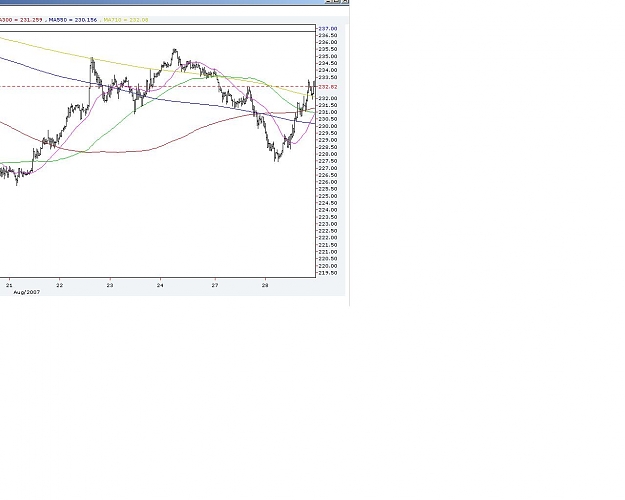This screenshot has width=625, height=500.
Task: Click the 230.00 price scale label
Action: (x=328, y=126)
